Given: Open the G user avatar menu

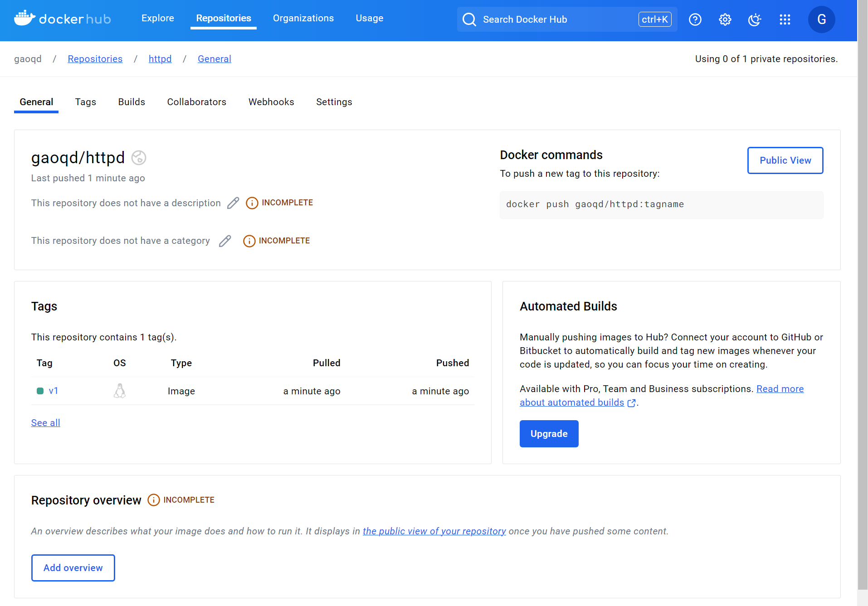Looking at the screenshot, I should tap(821, 19).
